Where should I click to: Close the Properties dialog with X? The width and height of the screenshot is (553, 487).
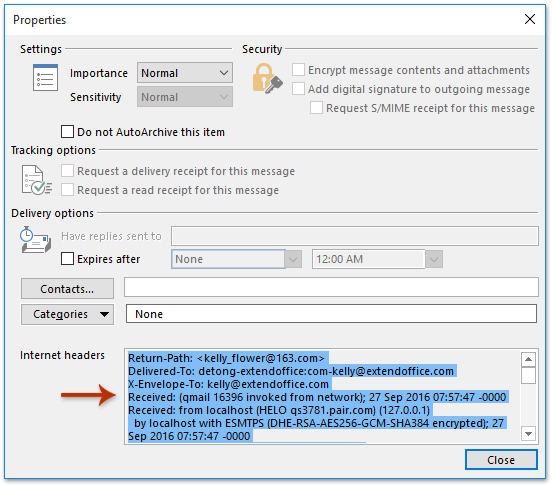pyautogui.click(x=530, y=19)
